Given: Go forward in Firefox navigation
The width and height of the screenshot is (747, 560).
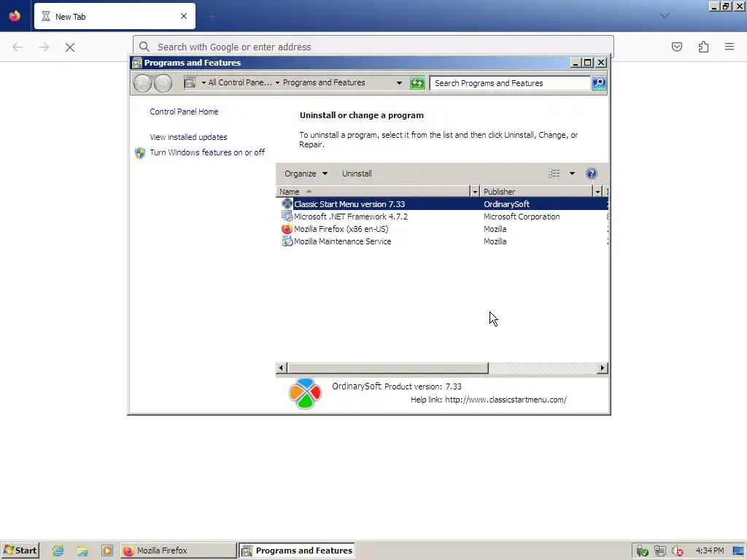Looking at the screenshot, I should click(x=44, y=47).
